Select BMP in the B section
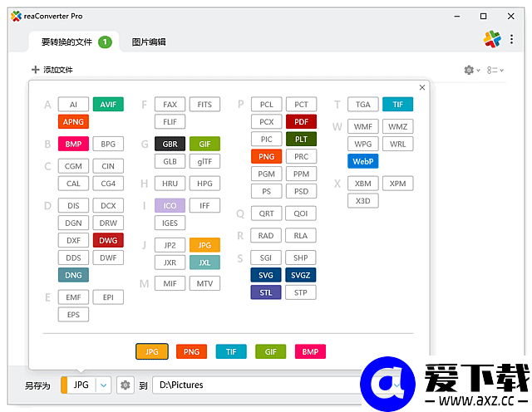This screenshot has width=532, height=412. point(73,144)
